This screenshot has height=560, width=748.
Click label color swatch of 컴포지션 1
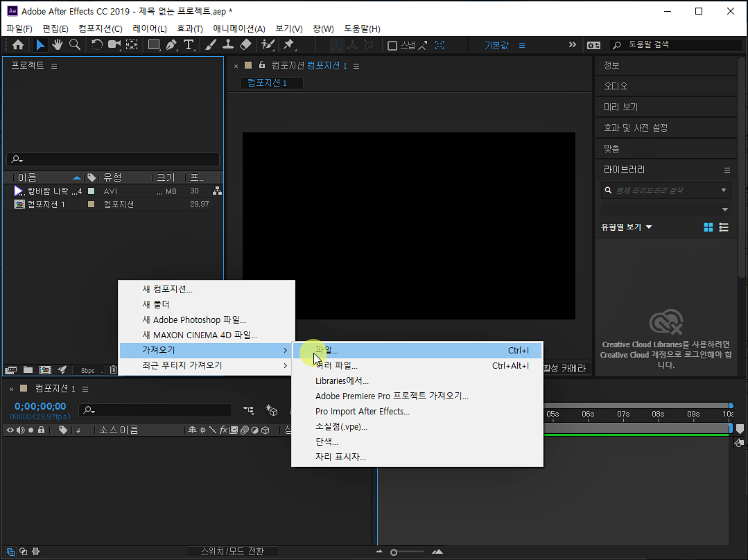coord(91,204)
